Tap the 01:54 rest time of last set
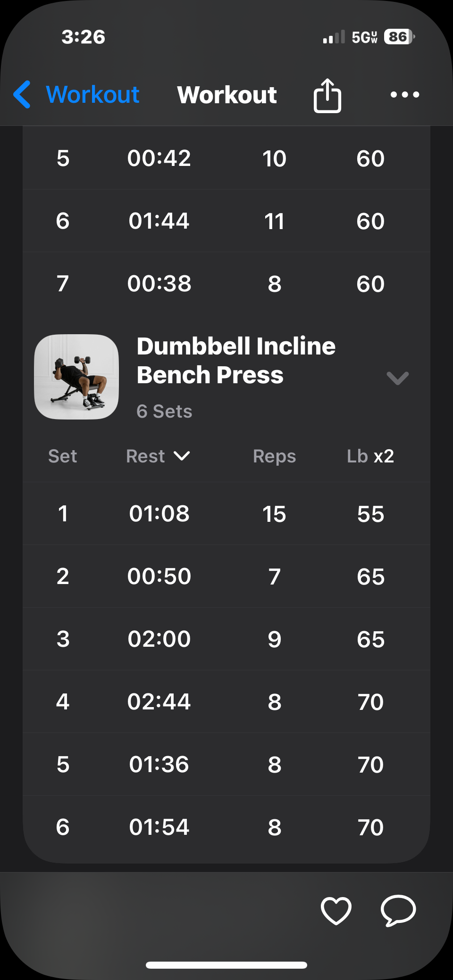This screenshot has width=453, height=980. click(x=159, y=827)
